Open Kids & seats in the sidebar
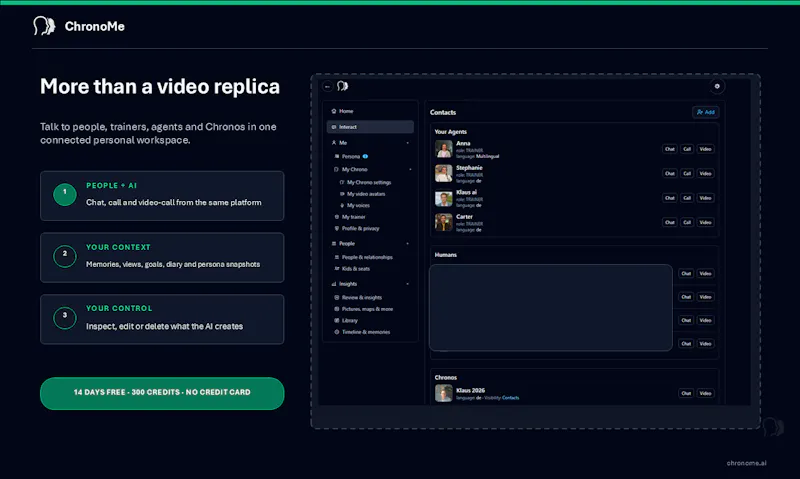 click(356, 268)
